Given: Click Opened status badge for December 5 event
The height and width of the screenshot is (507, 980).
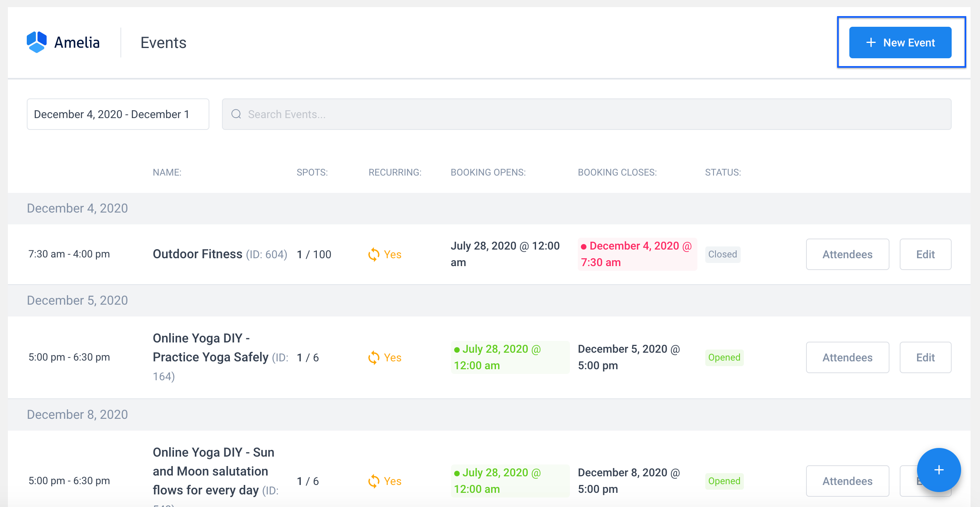Looking at the screenshot, I should pos(724,357).
